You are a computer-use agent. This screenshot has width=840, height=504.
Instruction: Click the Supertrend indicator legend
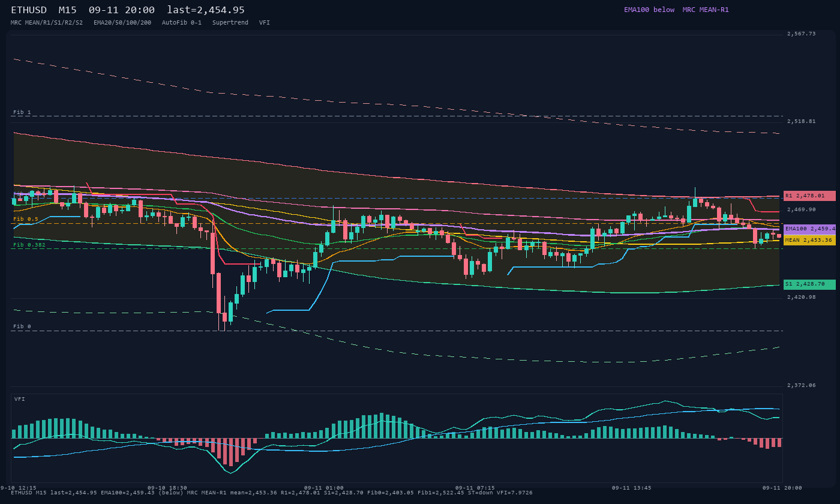(x=230, y=22)
